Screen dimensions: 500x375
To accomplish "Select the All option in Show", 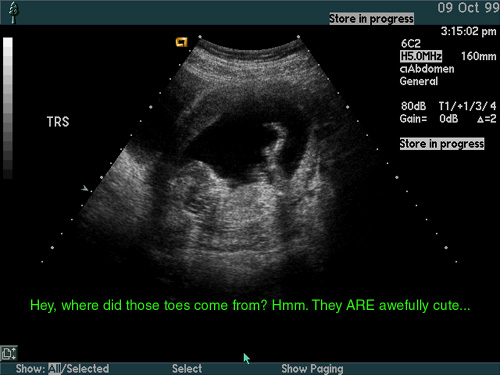I will pos(55,369).
